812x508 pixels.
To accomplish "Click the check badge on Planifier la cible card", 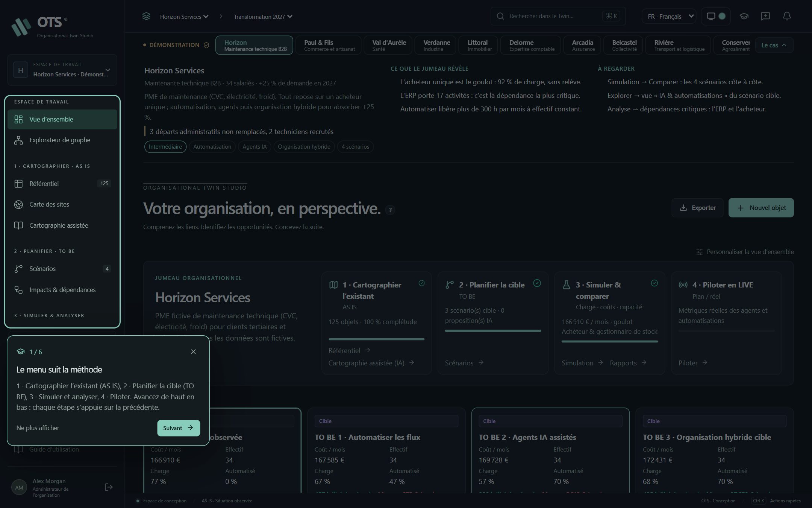I will pyautogui.click(x=537, y=283).
